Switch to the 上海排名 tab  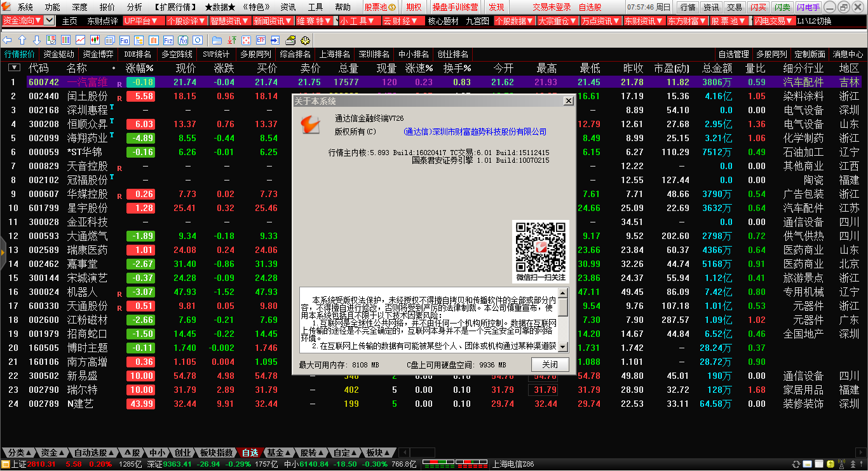335,54
